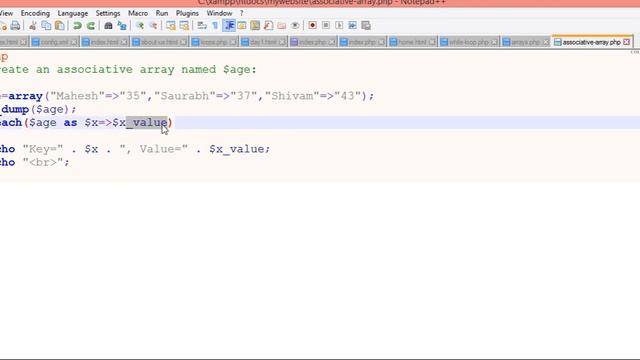Open the Run menu
This screenshot has height=360, width=640.
pos(162,13)
